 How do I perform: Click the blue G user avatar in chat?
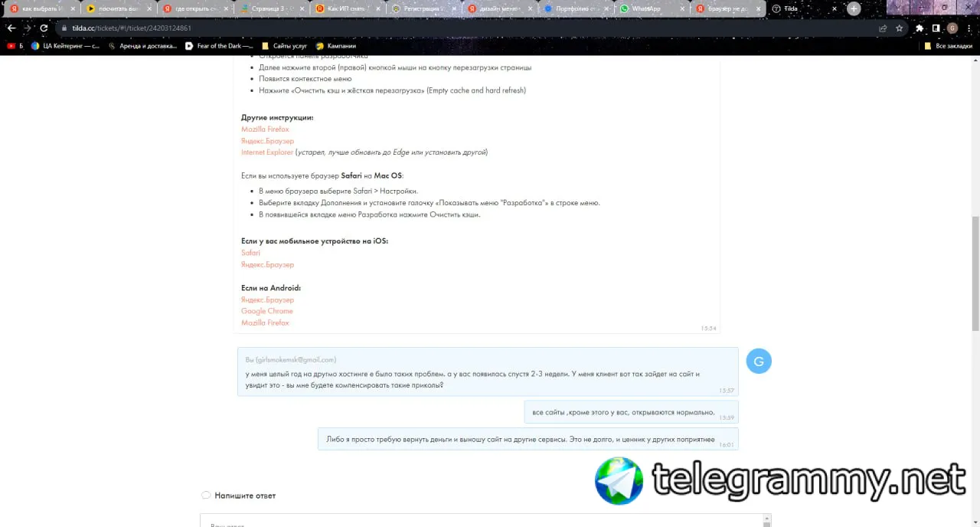tap(759, 361)
